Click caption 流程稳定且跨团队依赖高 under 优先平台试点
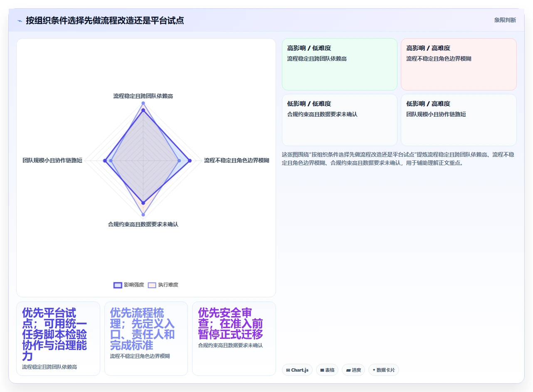The height and width of the screenshot is (392, 533). [x=49, y=367]
